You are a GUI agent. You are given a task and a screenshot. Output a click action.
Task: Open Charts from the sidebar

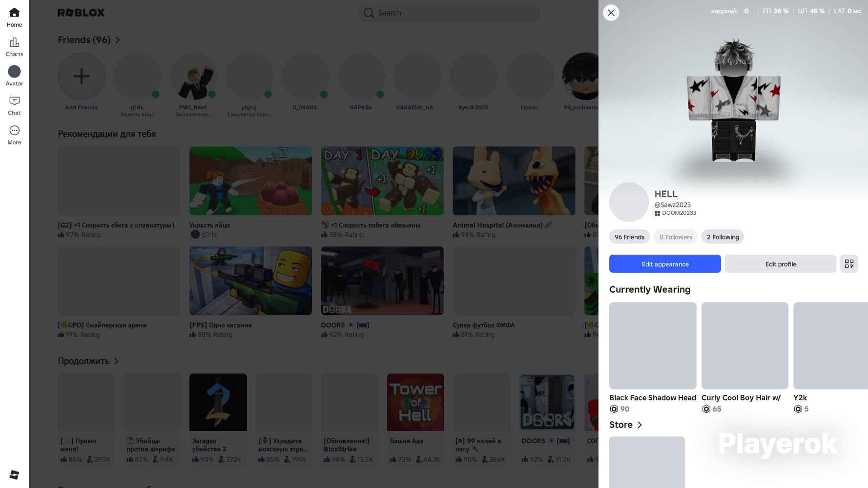[x=14, y=47]
